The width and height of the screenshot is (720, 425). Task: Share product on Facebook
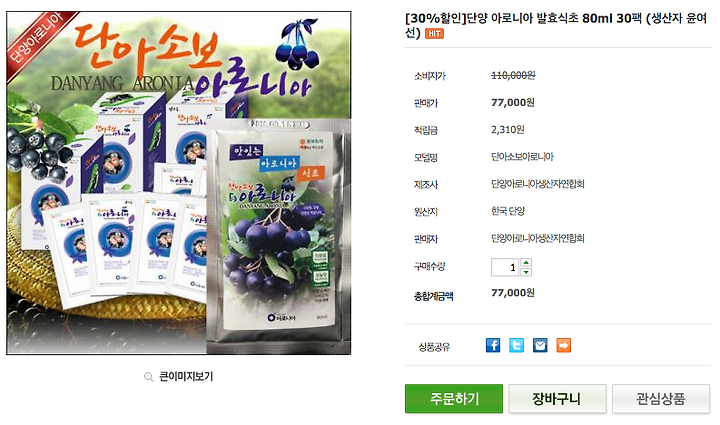coord(493,345)
